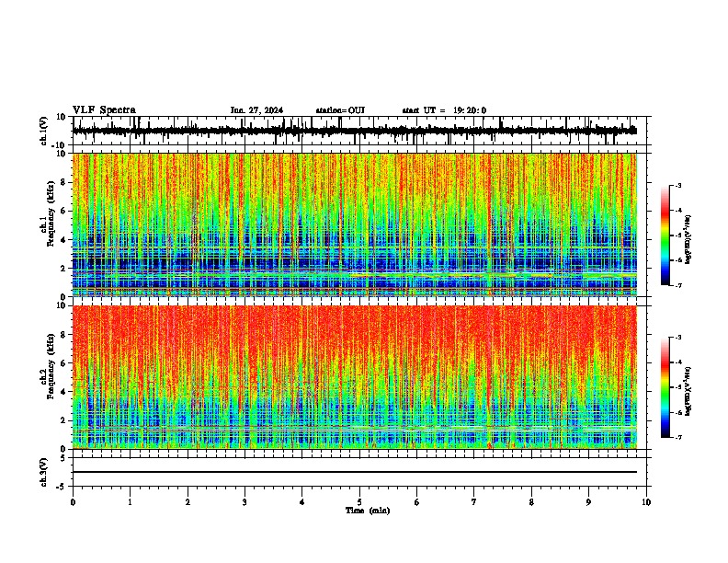Click the ch.1 spectrogram plot

click(355, 224)
